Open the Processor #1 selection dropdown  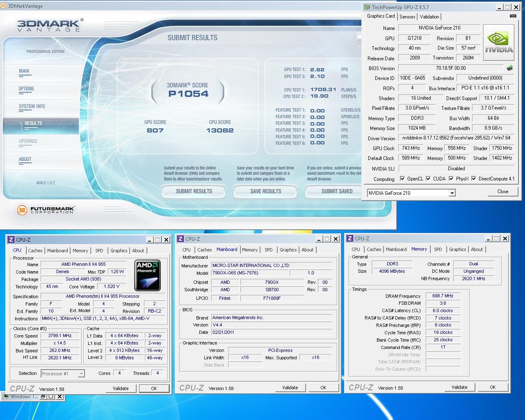tap(81, 373)
